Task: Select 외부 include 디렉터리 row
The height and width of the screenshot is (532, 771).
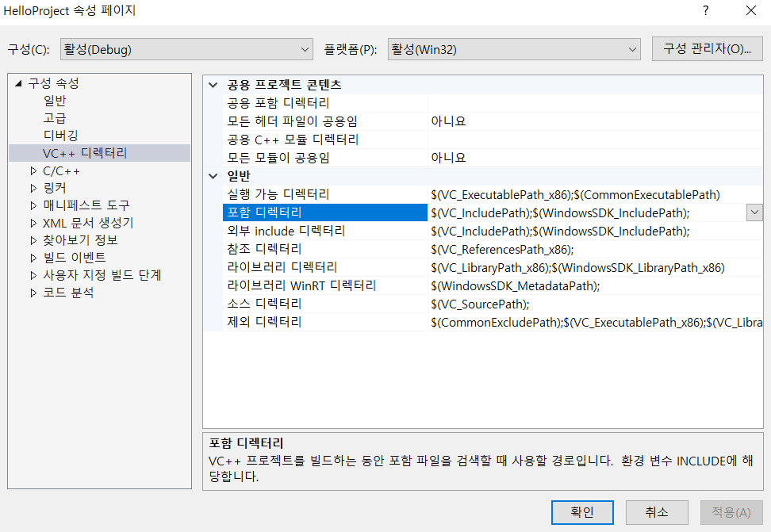Action: 493,231
